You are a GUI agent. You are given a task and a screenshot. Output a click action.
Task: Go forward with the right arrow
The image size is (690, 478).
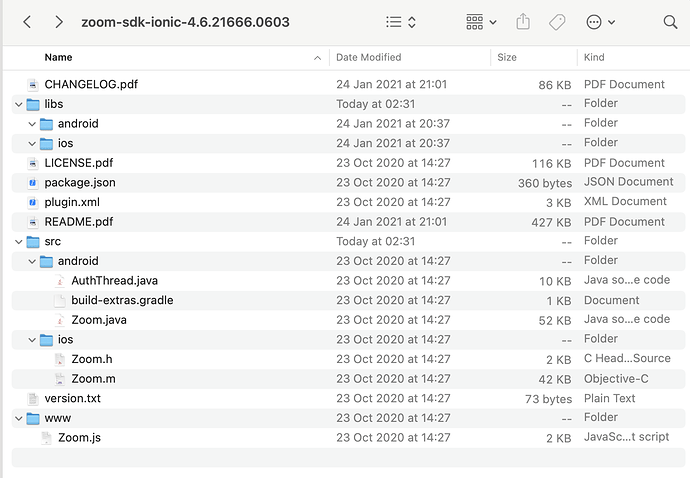[59, 22]
